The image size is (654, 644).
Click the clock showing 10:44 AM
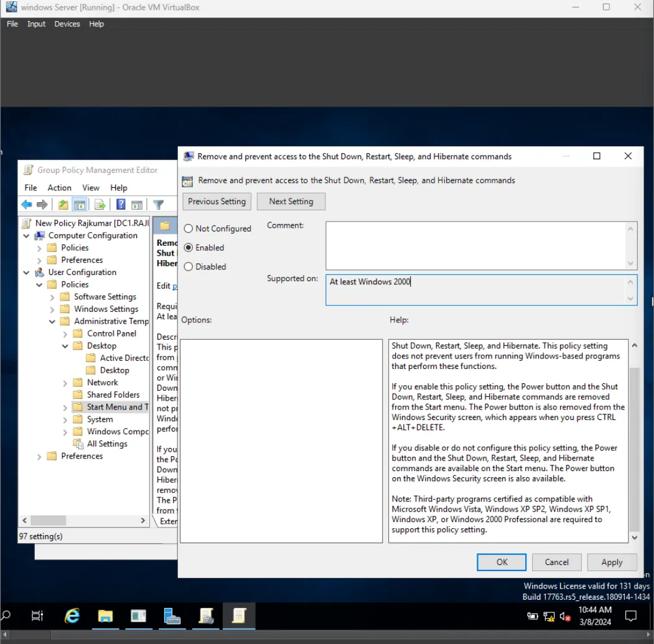(x=594, y=610)
